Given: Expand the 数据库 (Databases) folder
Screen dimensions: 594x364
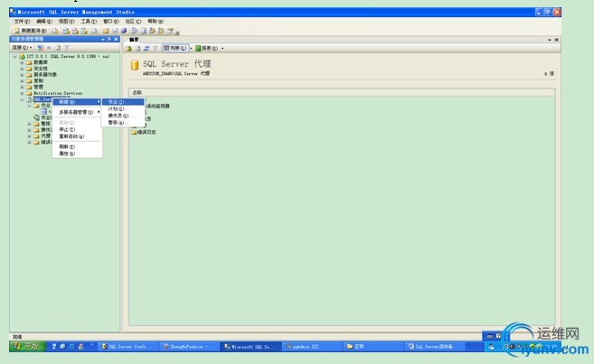Looking at the screenshot, I should 22,62.
